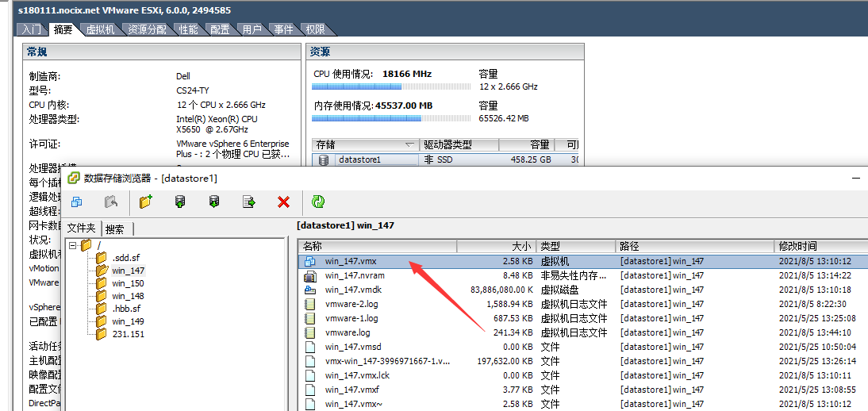This screenshot has height=411, width=868.
Task: Sort files by 大小 column header
Action: click(496, 247)
